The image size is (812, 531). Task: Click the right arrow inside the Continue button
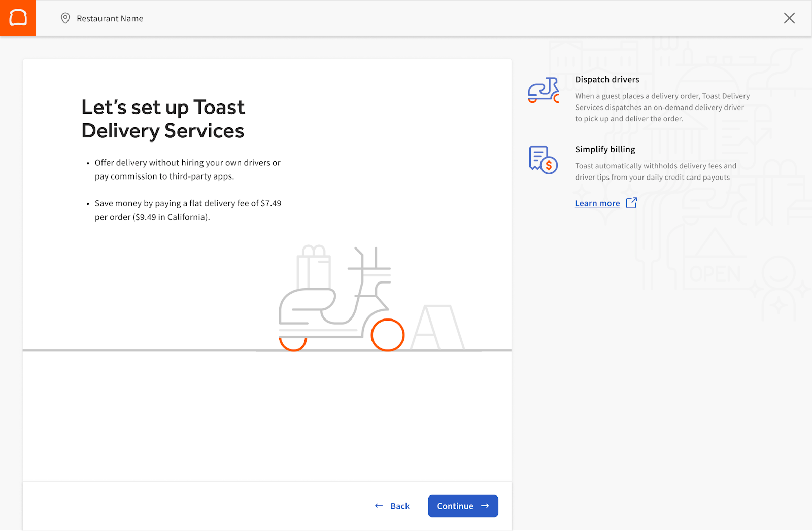485,506
